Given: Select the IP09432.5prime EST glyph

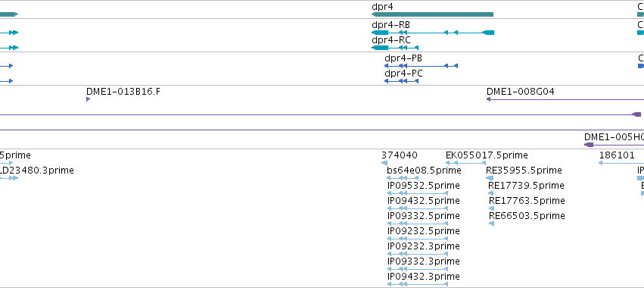Looking at the screenshot, I should [x=418, y=208].
